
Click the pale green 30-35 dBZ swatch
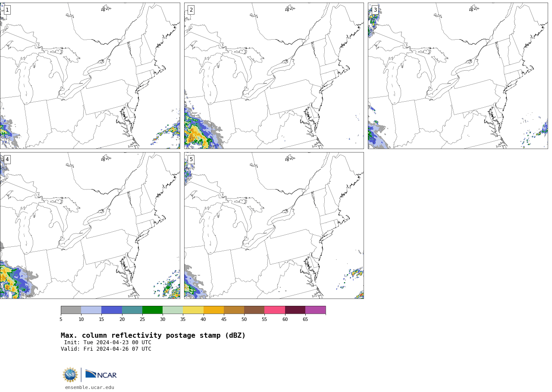pyautogui.click(x=172, y=310)
